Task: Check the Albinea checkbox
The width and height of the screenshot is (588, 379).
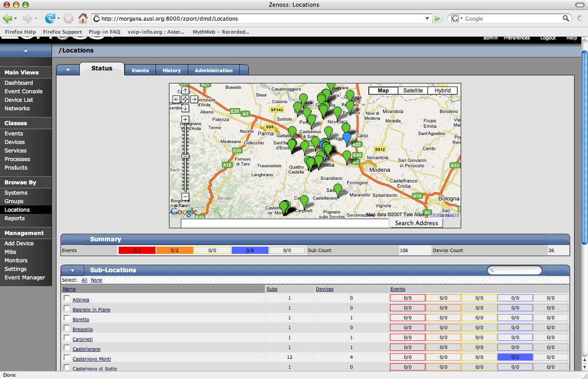Action: click(x=67, y=298)
